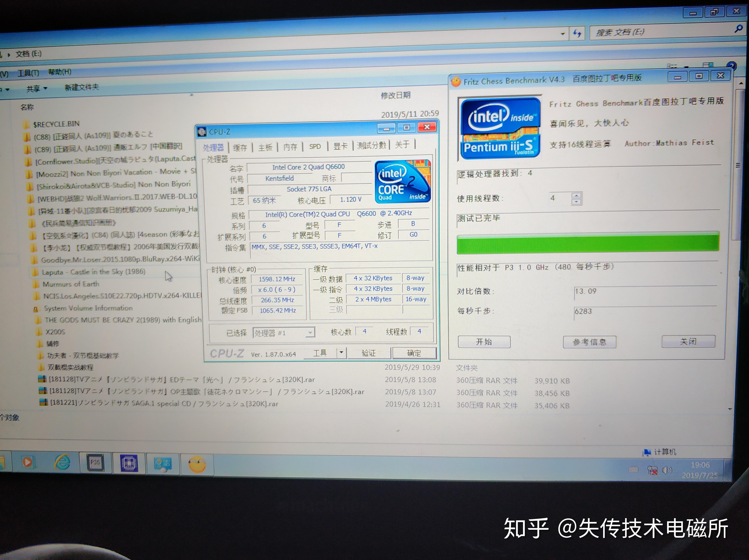The image size is (749, 560).
Task: Click 新建文件夹 in Explorer toolbar
Action: pos(82,87)
